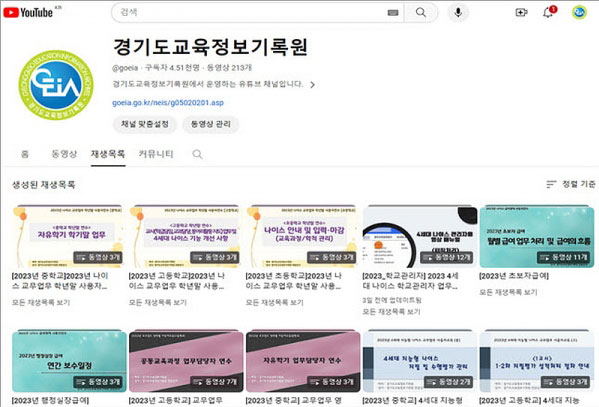Click the 동영상 관리 button
The width and height of the screenshot is (599, 407).
pyautogui.click(x=211, y=124)
